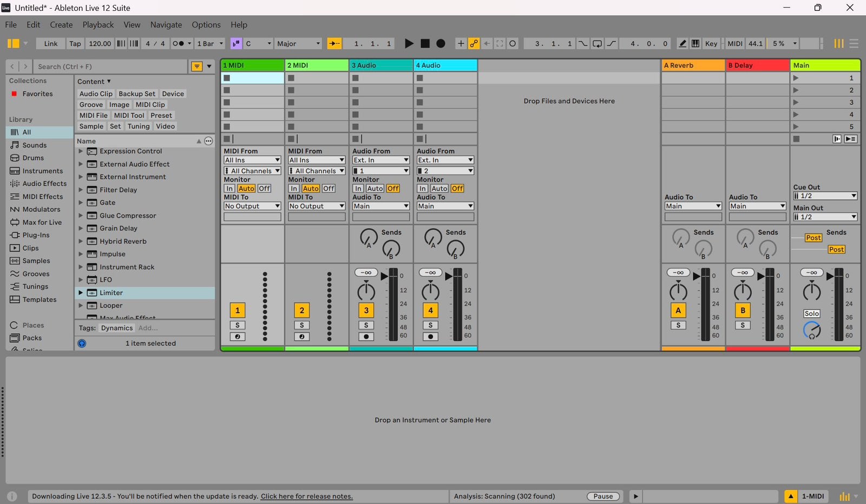Open the Major scale dropdown
The width and height of the screenshot is (866, 504).
[x=298, y=43]
